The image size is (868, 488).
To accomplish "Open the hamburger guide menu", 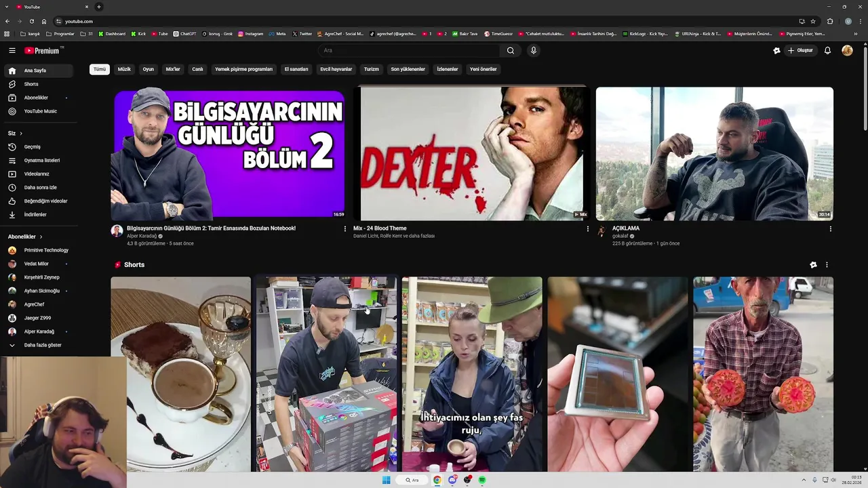I will pyautogui.click(x=12, y=50).
